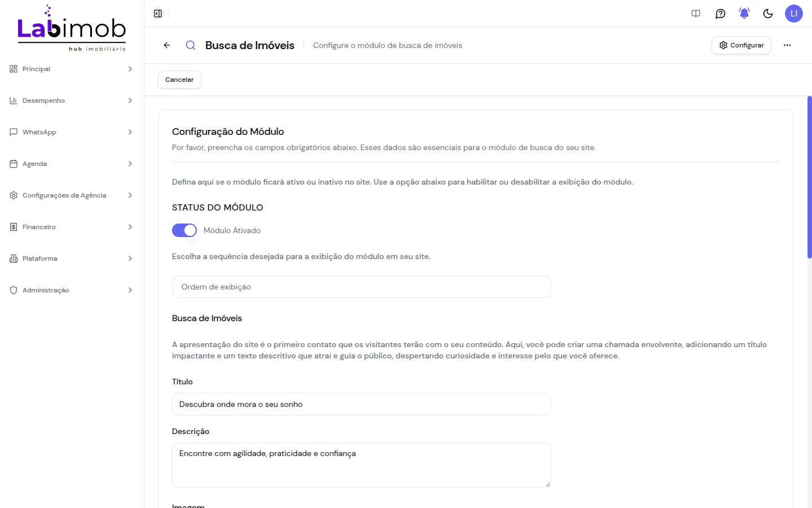
Task: Click the Ordem de exibição field
Action: click(361, 287)
